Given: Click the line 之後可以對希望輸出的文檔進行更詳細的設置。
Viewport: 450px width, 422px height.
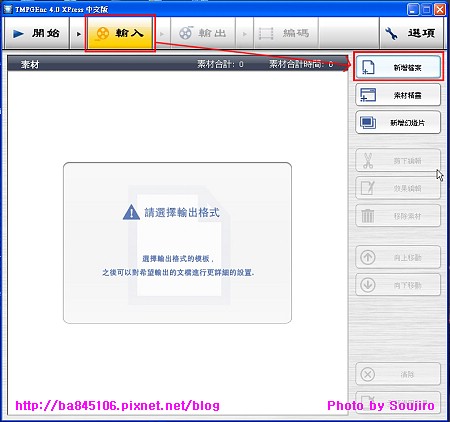Looking at the screenshot, I should point(178,273).
